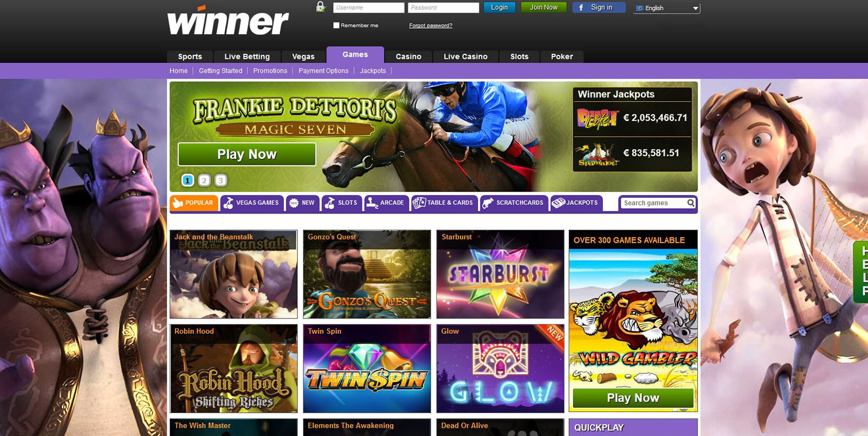The width and height of the screenshot is (868, 436).
Task: Focus the Search games field
Action: click(x=654, y=203)
